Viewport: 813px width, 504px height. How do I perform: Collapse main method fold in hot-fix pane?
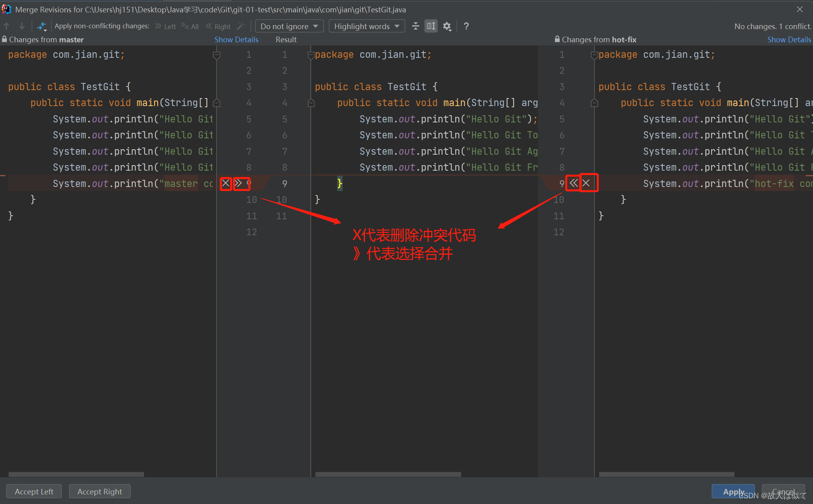click(x=594, y=103)
